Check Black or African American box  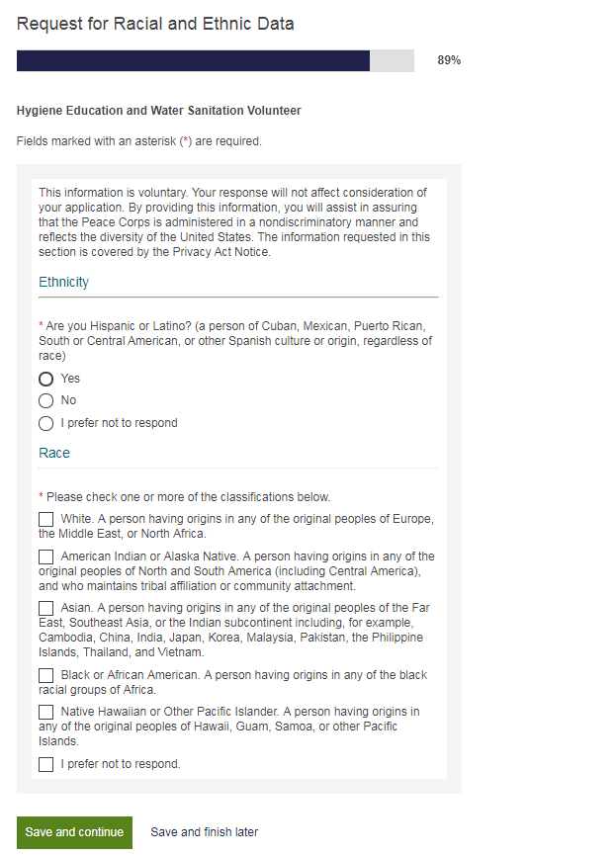[x=46, y=675]
